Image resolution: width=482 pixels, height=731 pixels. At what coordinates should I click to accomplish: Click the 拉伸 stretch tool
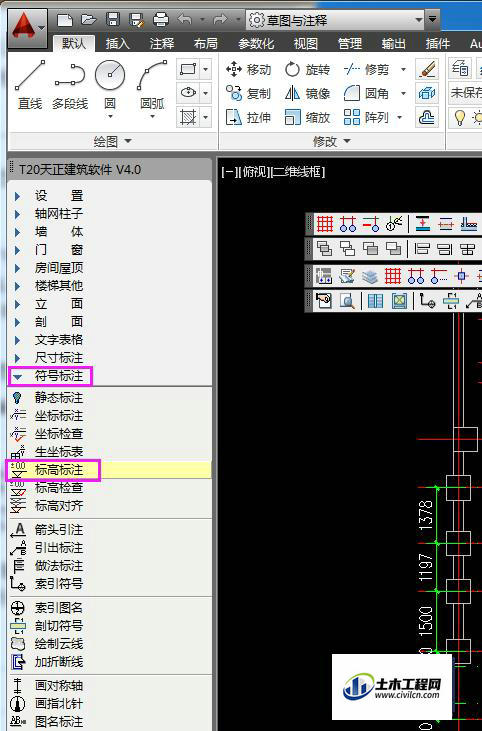(x=248, y=117)
